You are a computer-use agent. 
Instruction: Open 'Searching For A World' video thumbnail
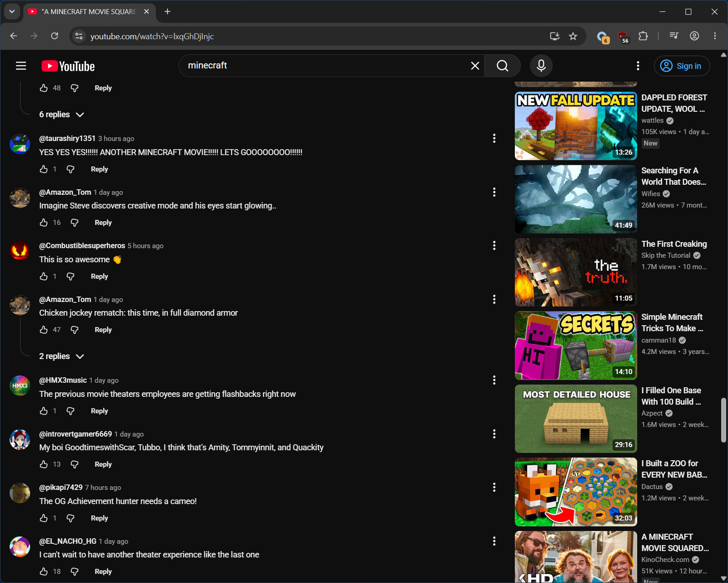[x=576, y=199]
